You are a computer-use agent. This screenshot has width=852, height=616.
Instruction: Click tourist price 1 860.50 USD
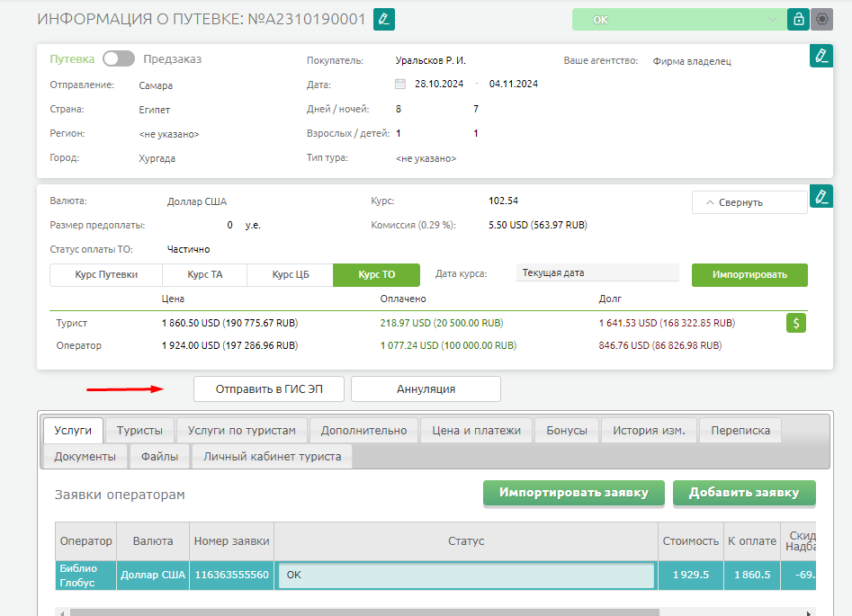pyautogui.click(x=229, y=323)
